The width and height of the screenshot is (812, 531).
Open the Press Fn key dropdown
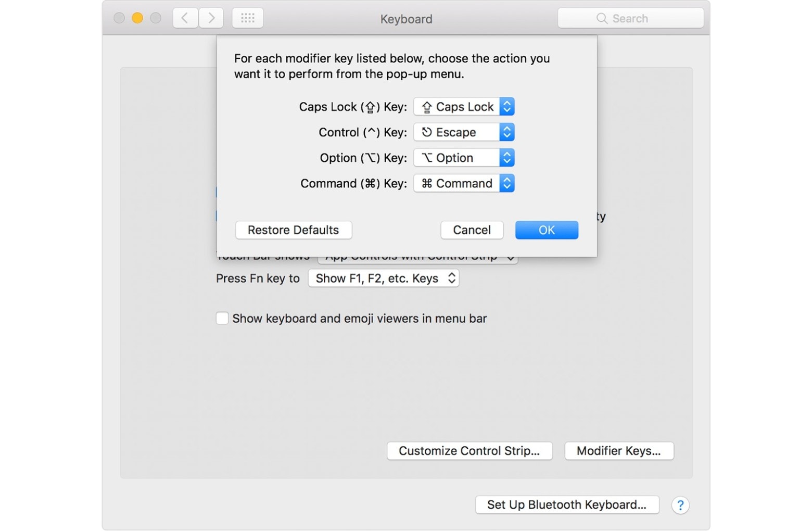pos(383,278)
